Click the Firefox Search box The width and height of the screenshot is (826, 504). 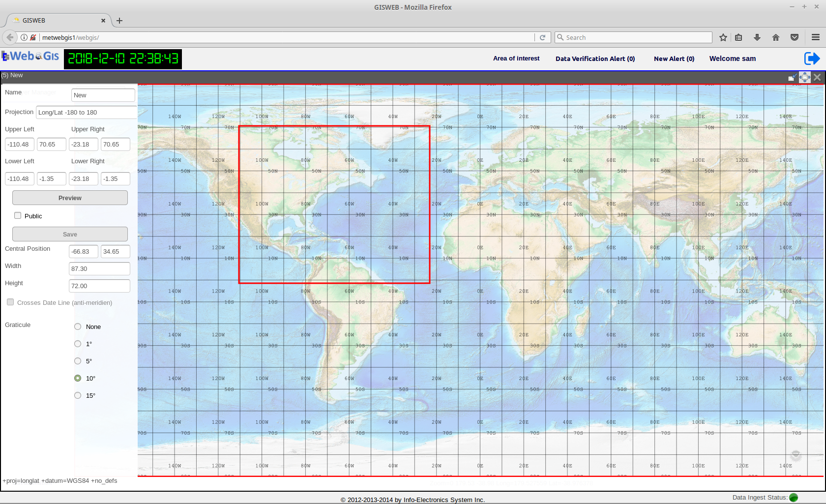[x=633, y=37]
